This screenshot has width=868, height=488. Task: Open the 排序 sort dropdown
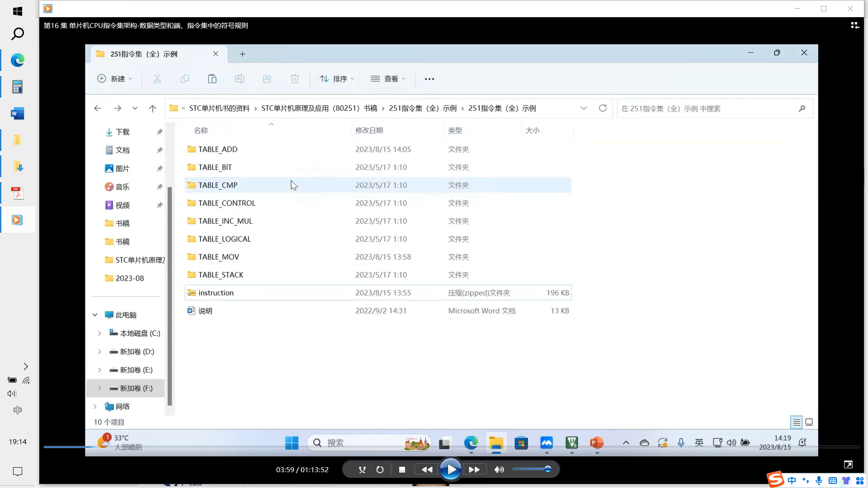pyautogui.click(x=337, y=79)
